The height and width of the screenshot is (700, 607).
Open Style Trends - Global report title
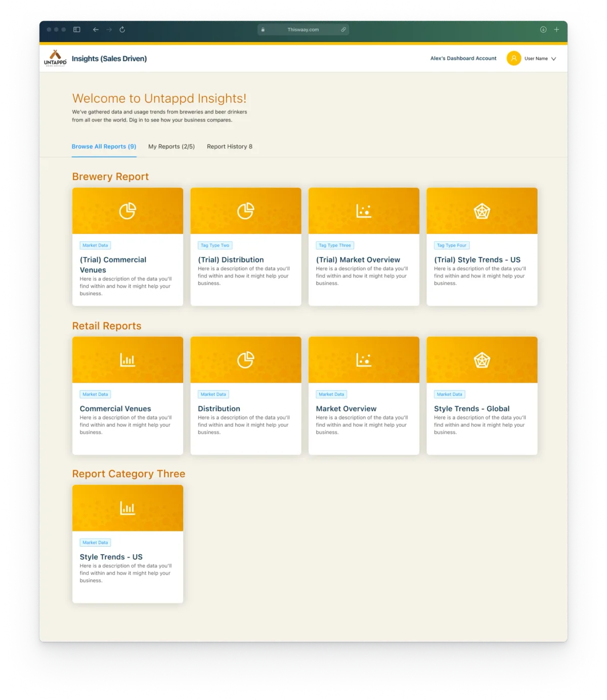471,408
